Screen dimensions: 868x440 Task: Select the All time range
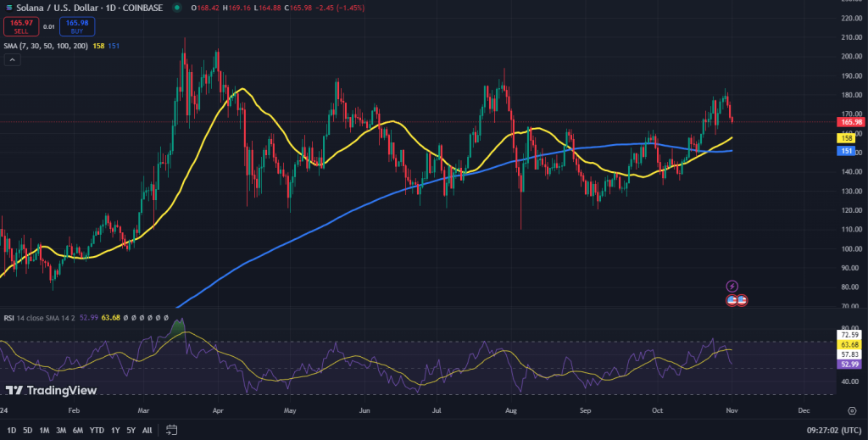[x=147, y=430]
